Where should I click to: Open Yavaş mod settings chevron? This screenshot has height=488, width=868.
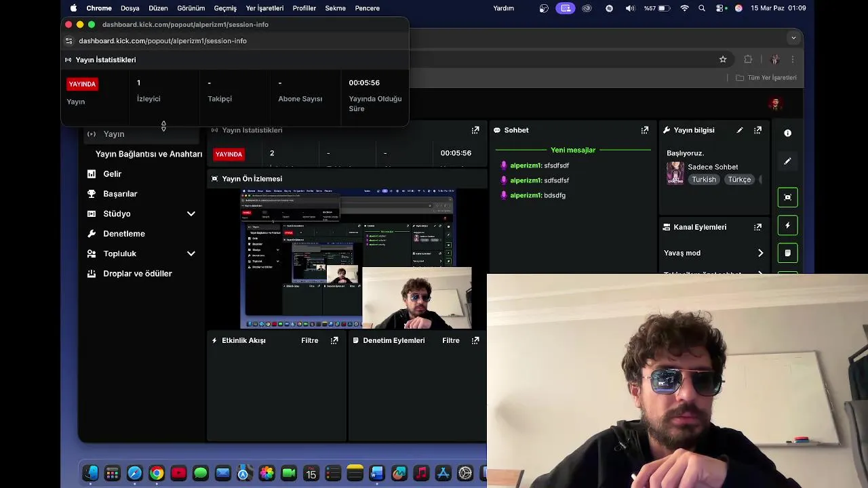(x=760, y=253)
